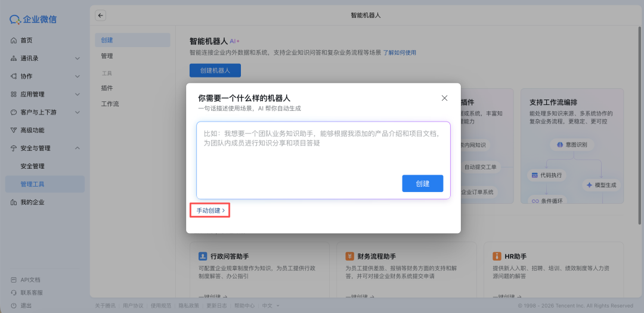The height and width of the screenshot is (313, 644).
Task: Select 管理工具 submenu item
Action: point(45,184)
